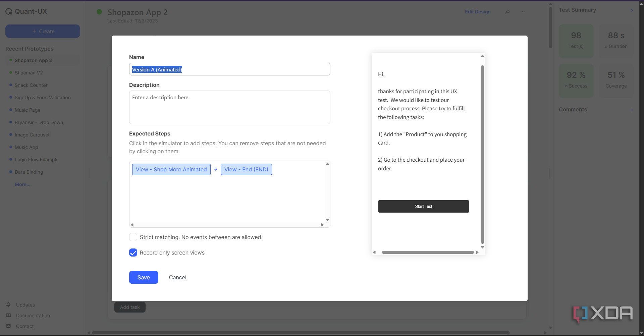644x336 pixels.
Task: Open Shueman V2 prototype
Action: [x=29, y=73]
